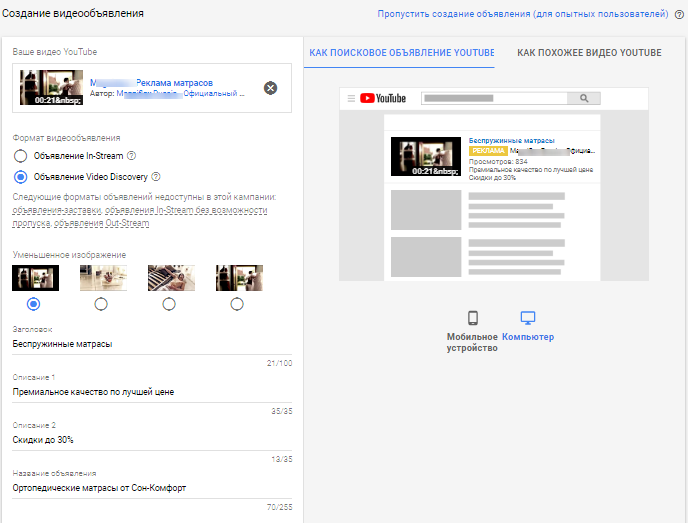Click Заголовок field with Беспружинные матрасы
The image size is (688, 523).
click(150, 344)
